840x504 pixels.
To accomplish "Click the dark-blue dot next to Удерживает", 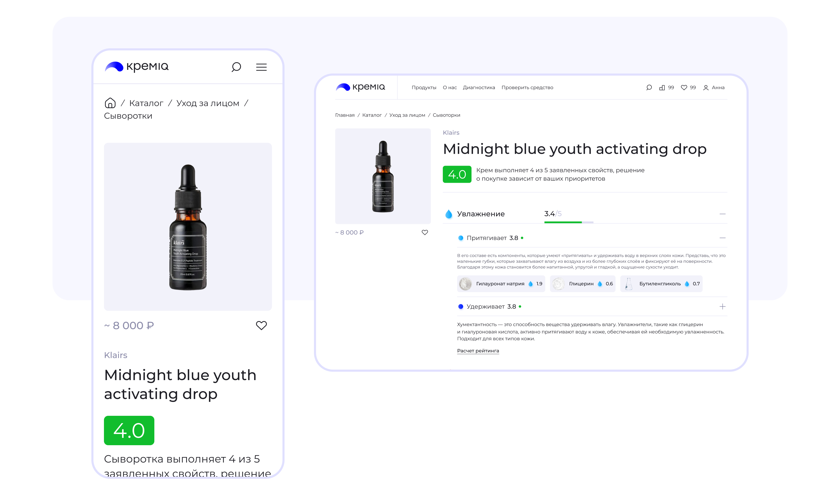I will 460,307.
